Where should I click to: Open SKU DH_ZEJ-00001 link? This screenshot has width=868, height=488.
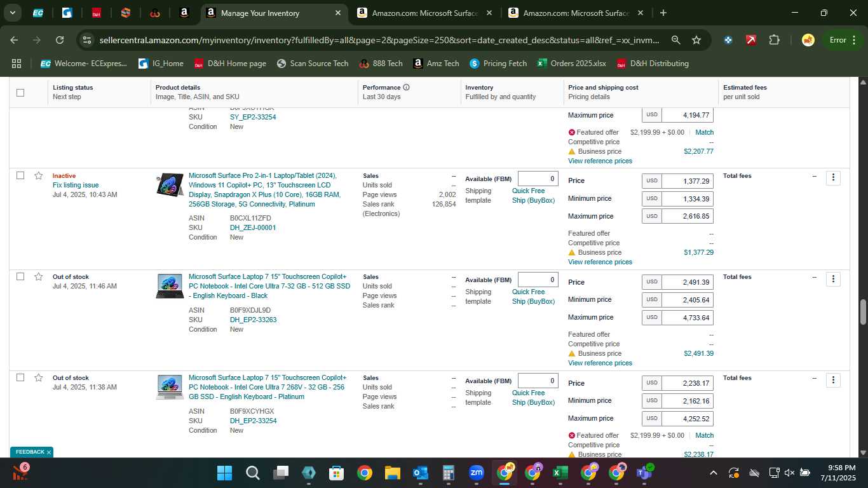(x=253, y=227)
